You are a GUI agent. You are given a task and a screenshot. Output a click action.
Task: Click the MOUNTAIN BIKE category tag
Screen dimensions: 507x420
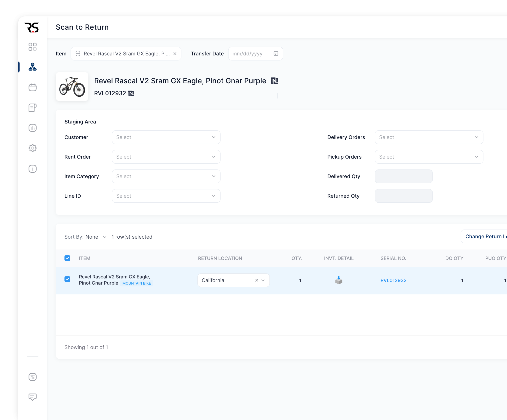coord(136,283)
